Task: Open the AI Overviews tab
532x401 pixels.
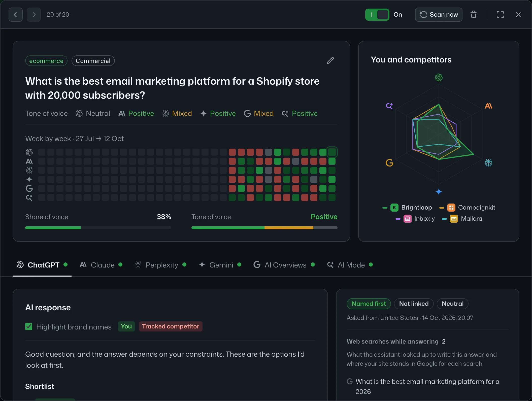Action: pos(284,265)
